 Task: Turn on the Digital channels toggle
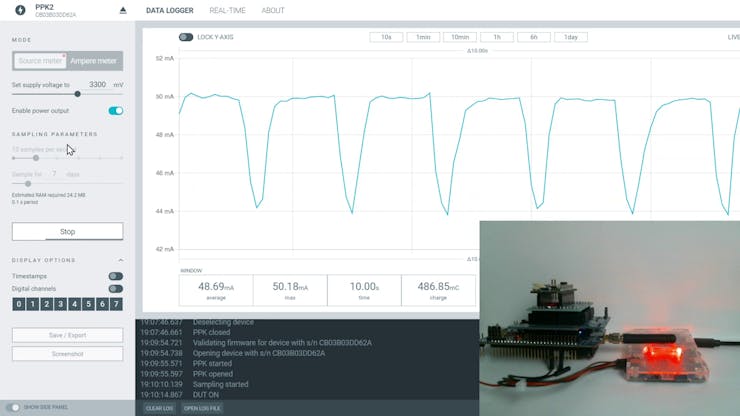click(116, 289)
